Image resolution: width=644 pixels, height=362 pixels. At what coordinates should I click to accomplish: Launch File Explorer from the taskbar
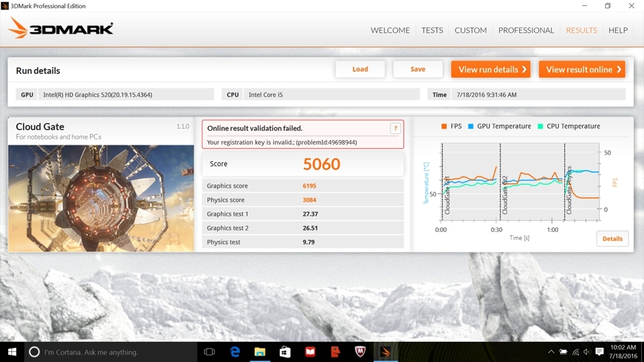click(260, 352)
